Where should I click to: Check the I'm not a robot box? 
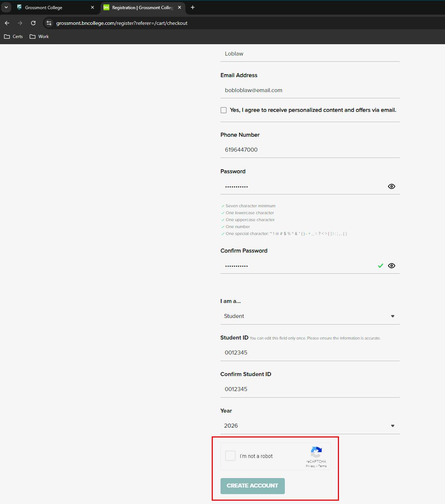[230, 456]
